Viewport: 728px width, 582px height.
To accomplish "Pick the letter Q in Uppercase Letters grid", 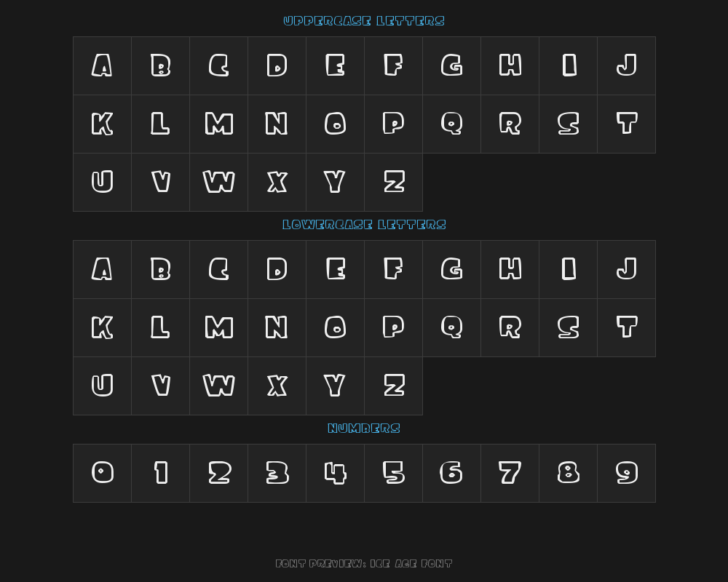I will [451, 124].
